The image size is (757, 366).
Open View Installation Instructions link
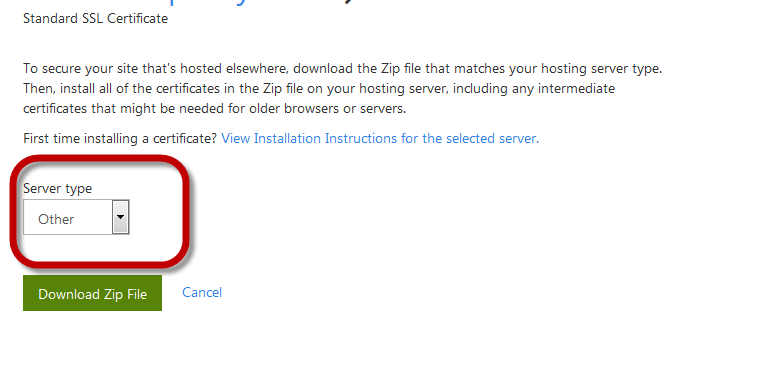click(380, 139)
